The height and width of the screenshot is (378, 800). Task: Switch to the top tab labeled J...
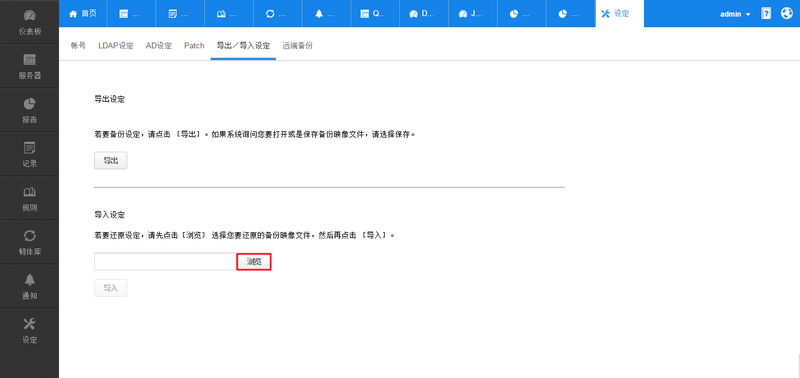(x=472, y=14)
